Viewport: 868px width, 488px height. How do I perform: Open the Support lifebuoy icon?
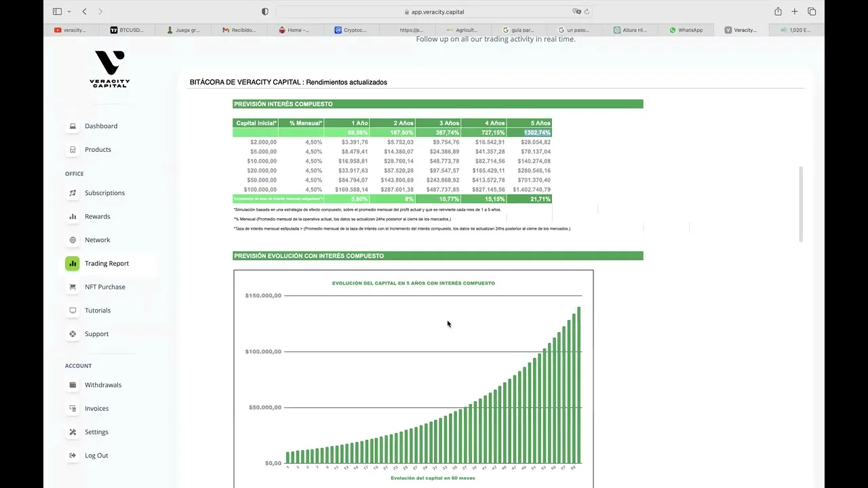(x=73, y=334)
